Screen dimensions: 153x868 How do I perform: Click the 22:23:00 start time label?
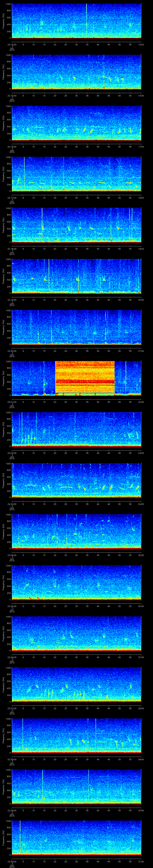[x=12, y=504]
